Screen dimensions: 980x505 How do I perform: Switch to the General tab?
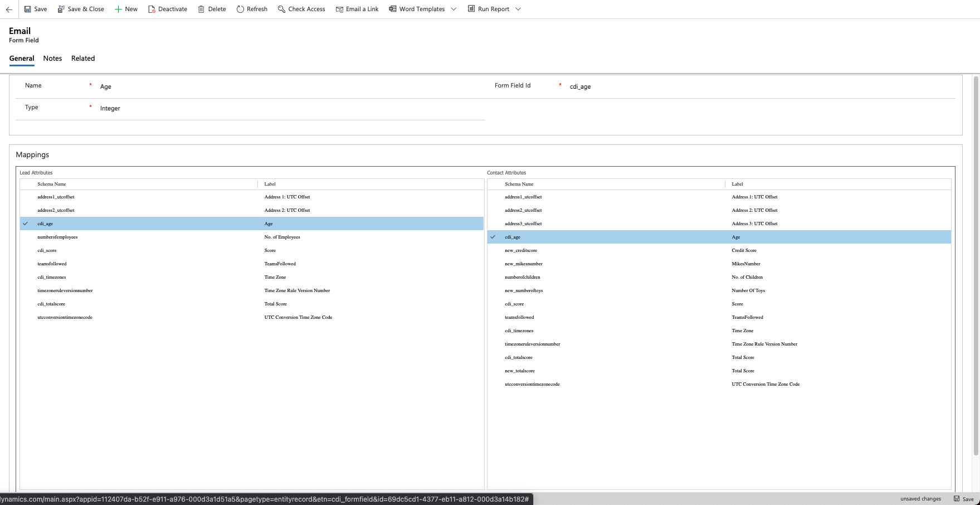22,59
